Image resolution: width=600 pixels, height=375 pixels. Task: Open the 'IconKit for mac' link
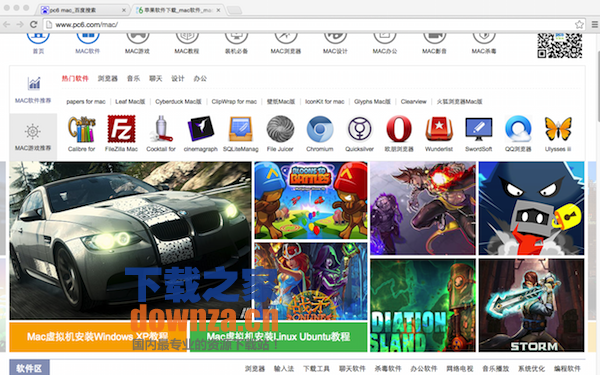pos(324,101)
